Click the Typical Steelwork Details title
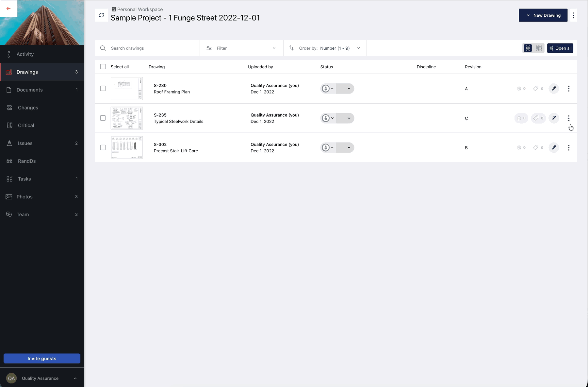Screen dimensions: 588x387 tap(178, 121)
